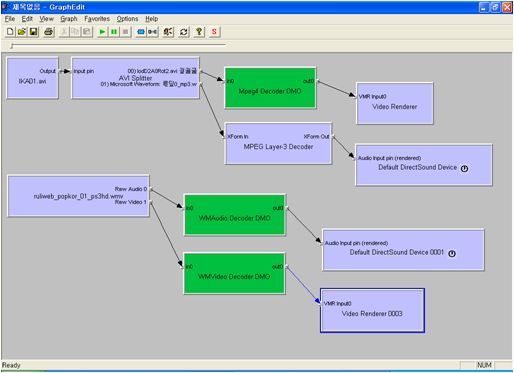Save the graph with the floppy disk icon

coord(33,32)
